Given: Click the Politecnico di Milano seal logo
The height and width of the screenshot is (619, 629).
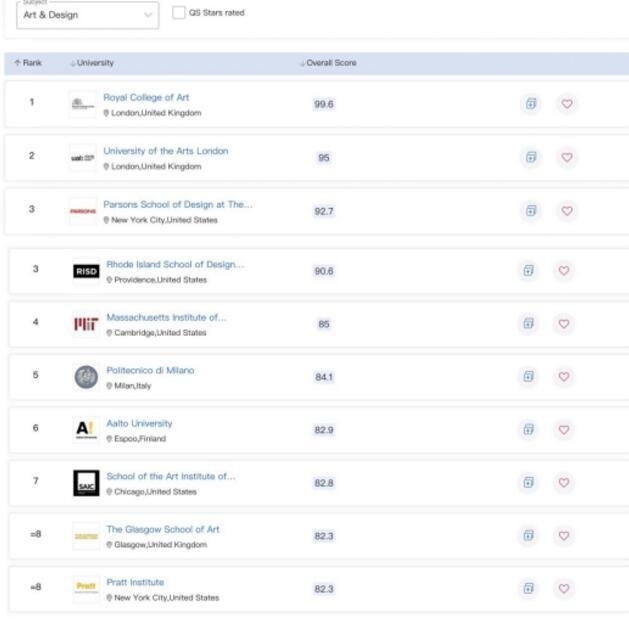Looking at the screenshot, I should 86,377.
